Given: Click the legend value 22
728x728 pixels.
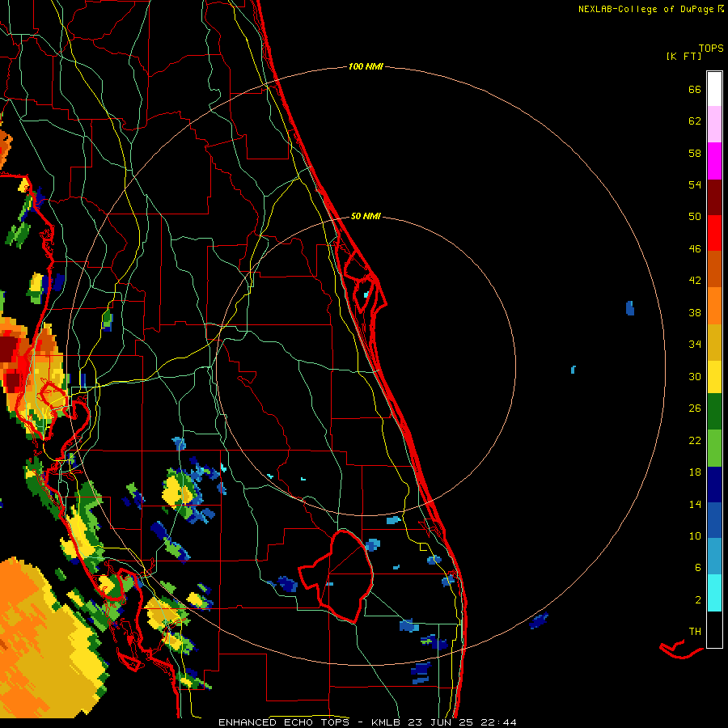Looking at the screenshot, I should (695, 440).
